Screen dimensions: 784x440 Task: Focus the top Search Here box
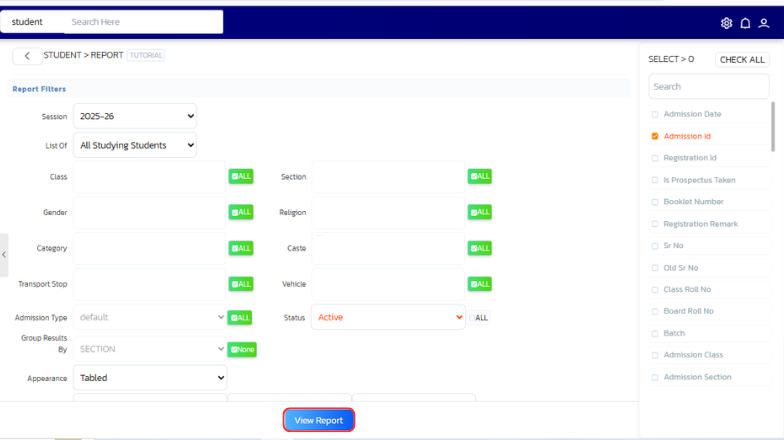144,22
